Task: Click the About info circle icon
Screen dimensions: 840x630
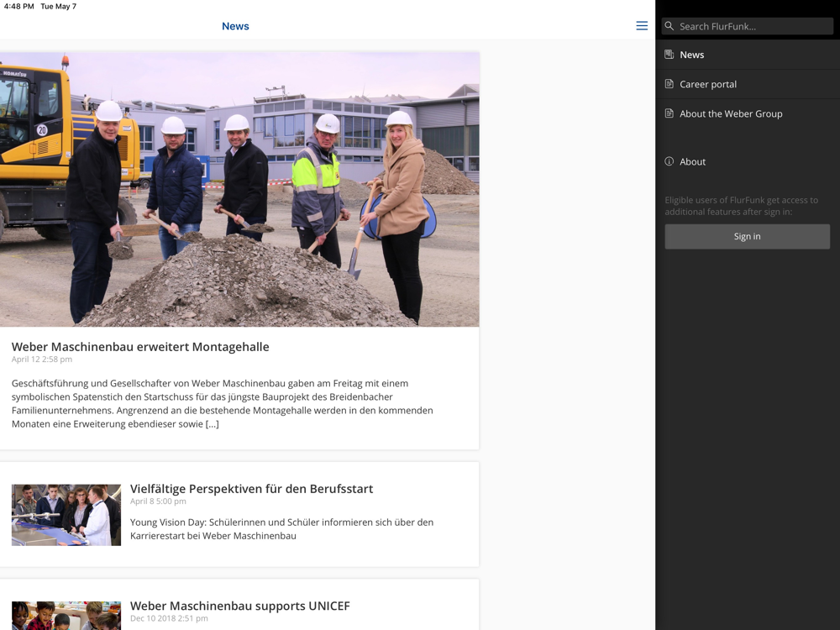Action: 669,161
